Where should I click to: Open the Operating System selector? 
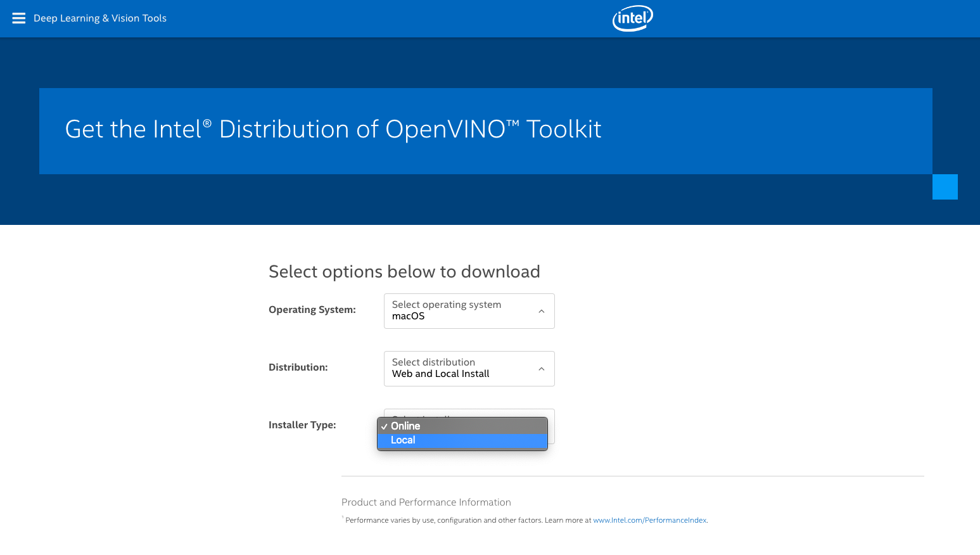click(x=469, y=311)
